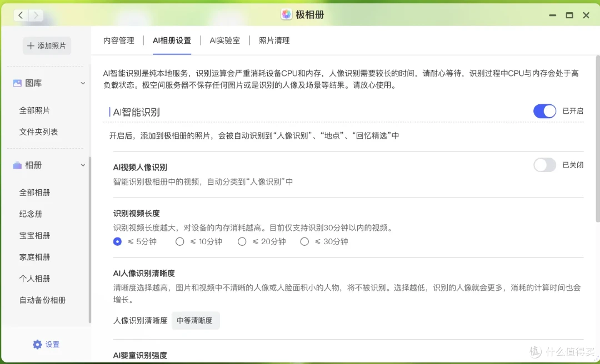Click the sidebar vertical scrollbar
This screenshot has height=364, width=600.
pos(90,240)
